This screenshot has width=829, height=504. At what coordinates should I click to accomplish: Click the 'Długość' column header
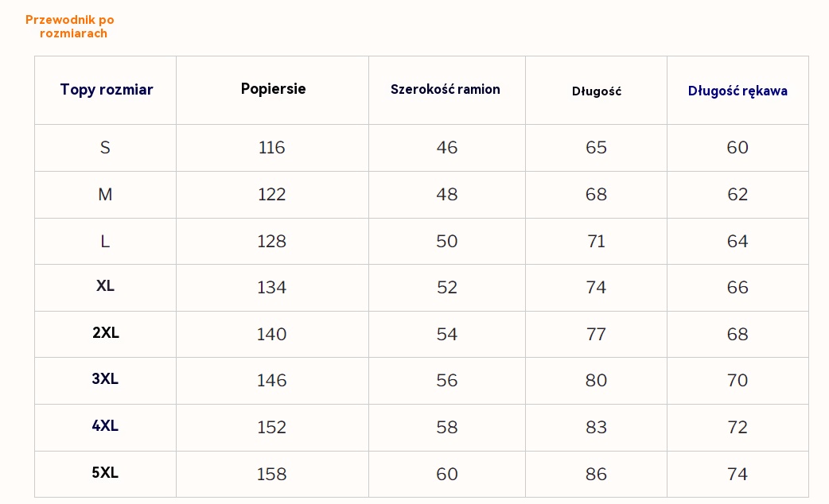(597, 91)
